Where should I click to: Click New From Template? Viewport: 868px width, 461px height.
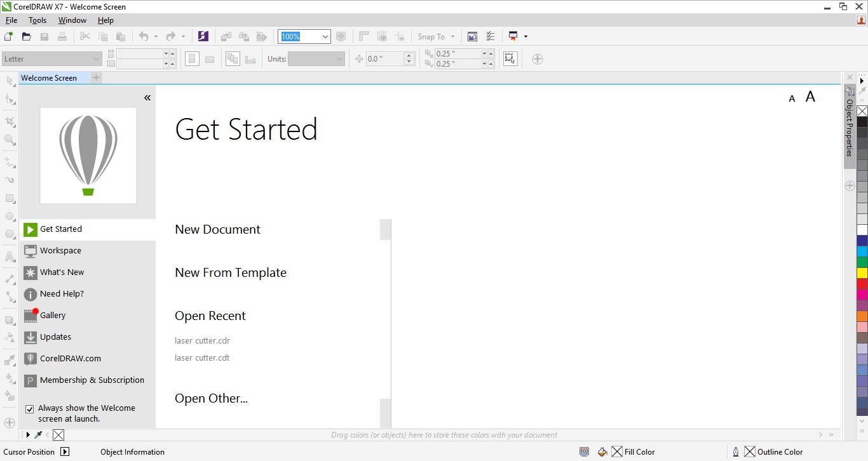231,273
